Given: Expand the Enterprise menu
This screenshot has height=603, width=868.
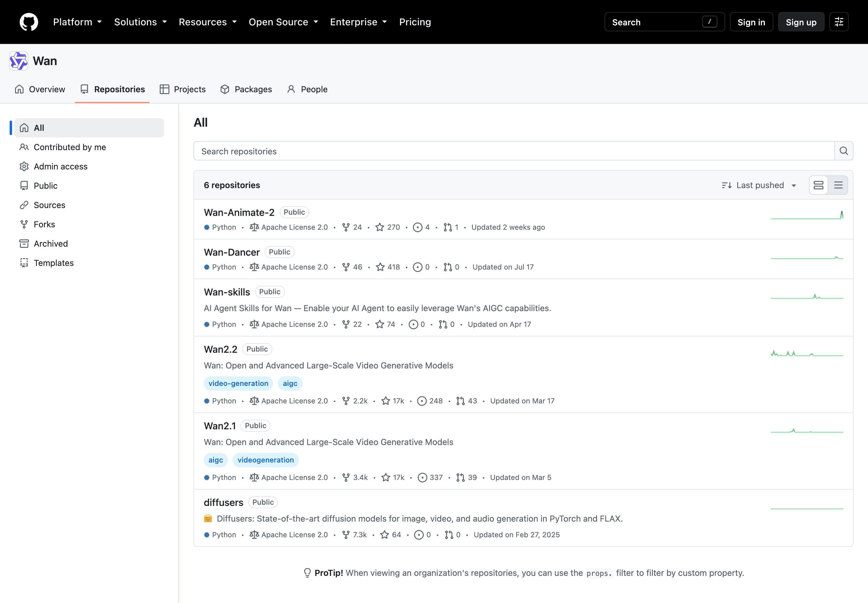Looking at the screenshot, I should 358,22.
